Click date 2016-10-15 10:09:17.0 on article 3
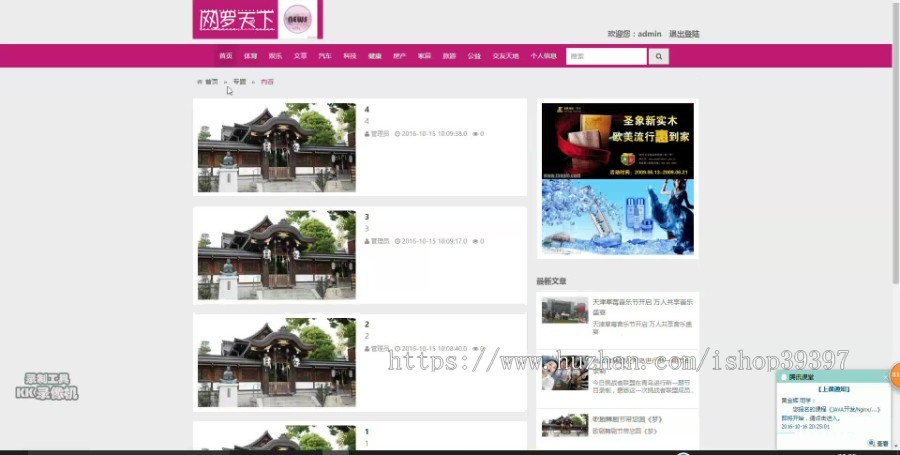 (434, 241)
